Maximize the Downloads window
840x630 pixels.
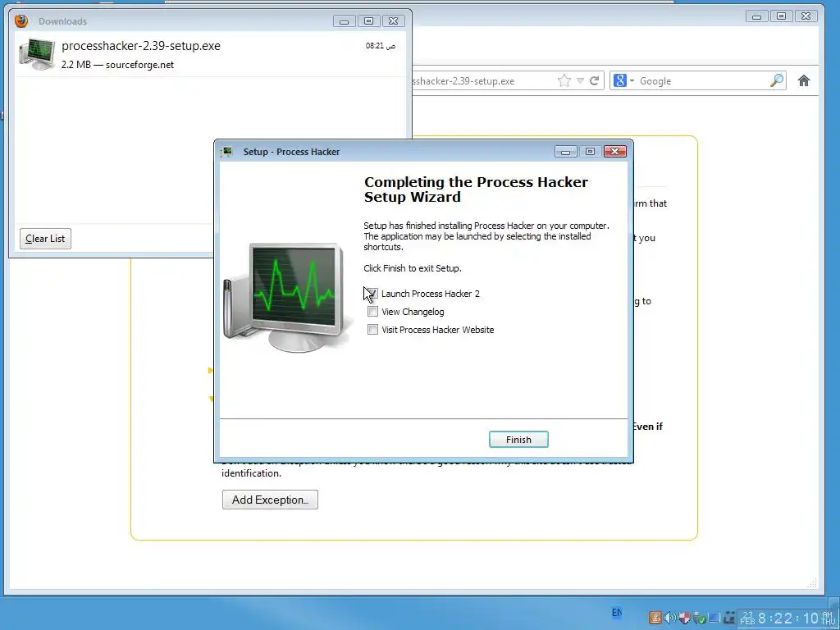click(x=368, y=21)
